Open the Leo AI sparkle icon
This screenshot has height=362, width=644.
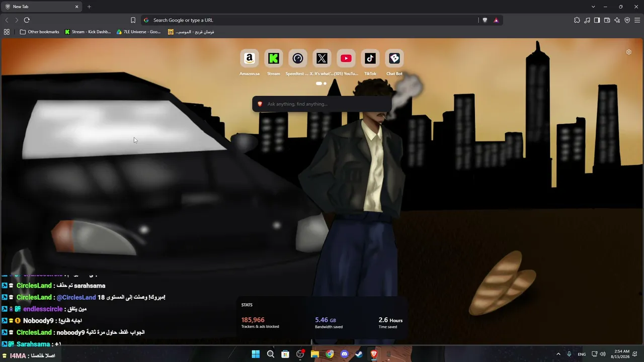(617, 20)
